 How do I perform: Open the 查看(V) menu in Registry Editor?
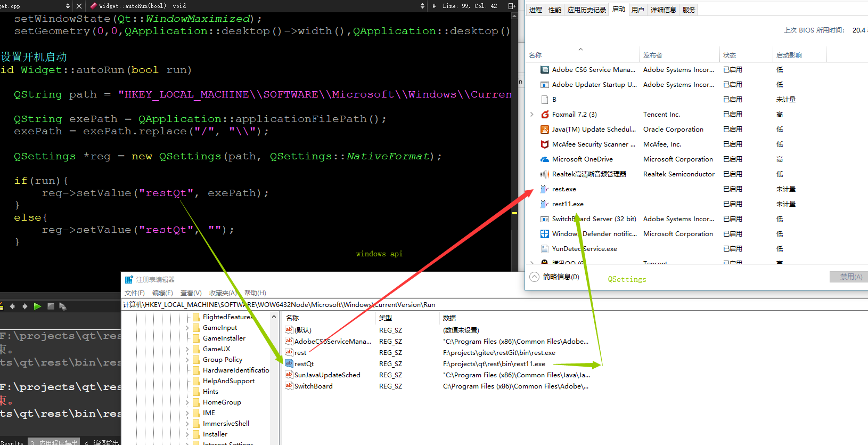(x=191, y=293)
